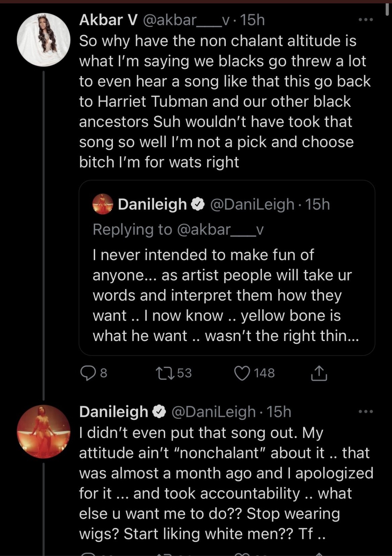This screenshot has height=556, width=392.
Task: Click Danileigh's small avatar in quoted tweet
Action: (103, 204)
